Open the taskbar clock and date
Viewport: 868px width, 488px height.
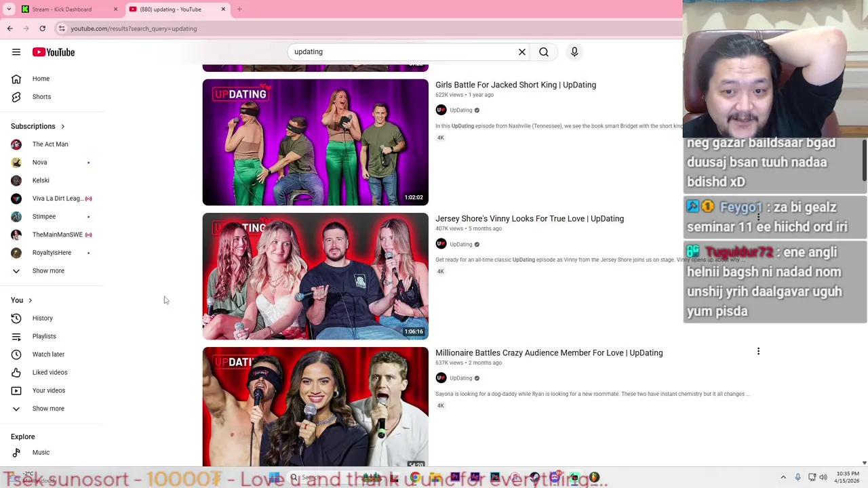tap(848, 477)
